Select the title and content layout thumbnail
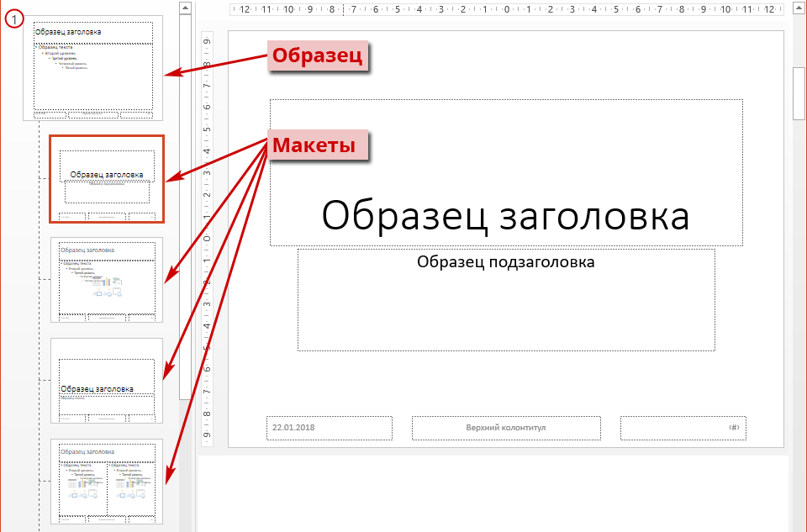Image resolution: width=807 pixels, height=532 pixels. 107,280
